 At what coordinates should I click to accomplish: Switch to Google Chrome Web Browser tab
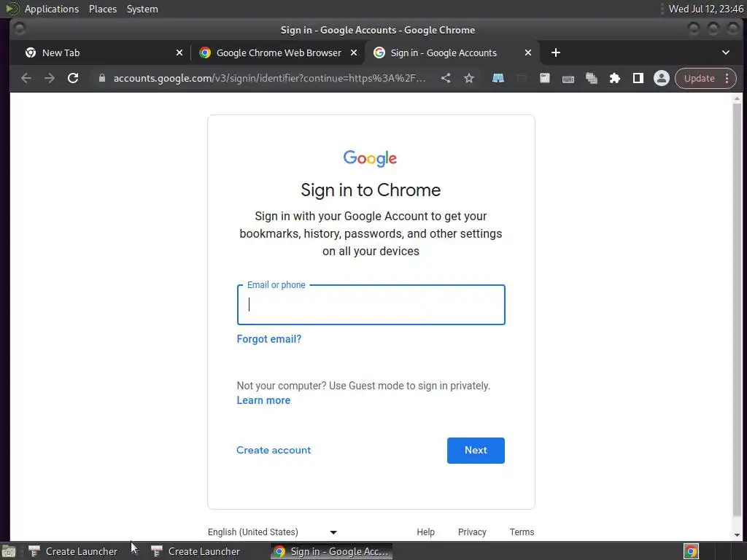pos(279,52)
